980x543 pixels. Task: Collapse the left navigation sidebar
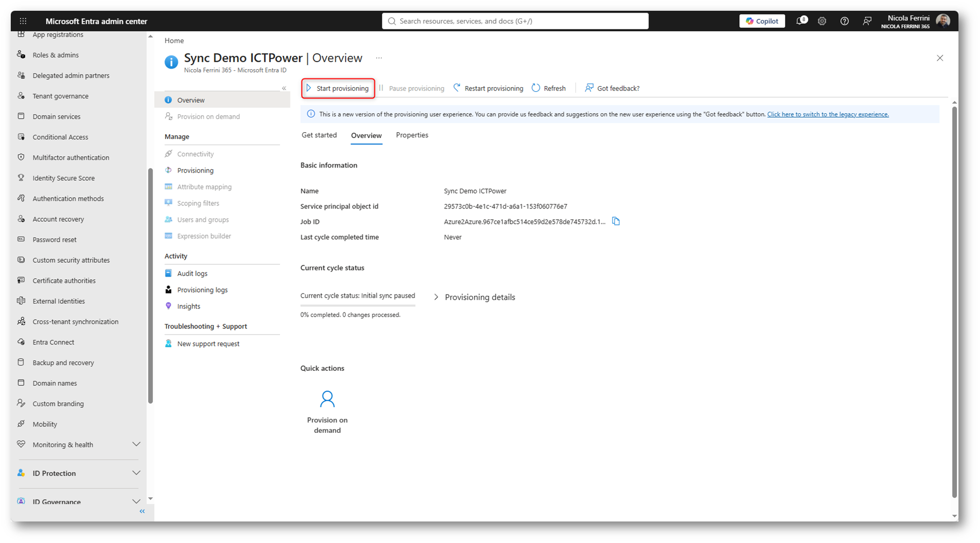[142, 511]
